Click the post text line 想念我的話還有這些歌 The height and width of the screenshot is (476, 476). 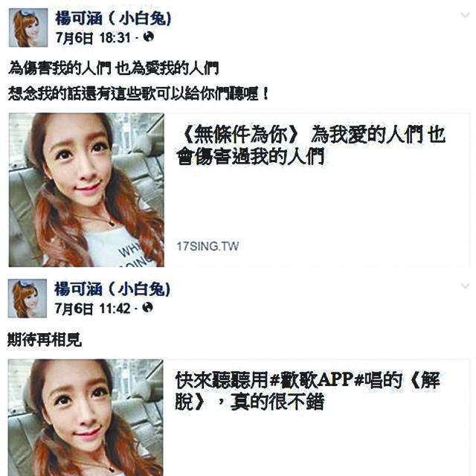pyautogui.click(x=138, y=94)
